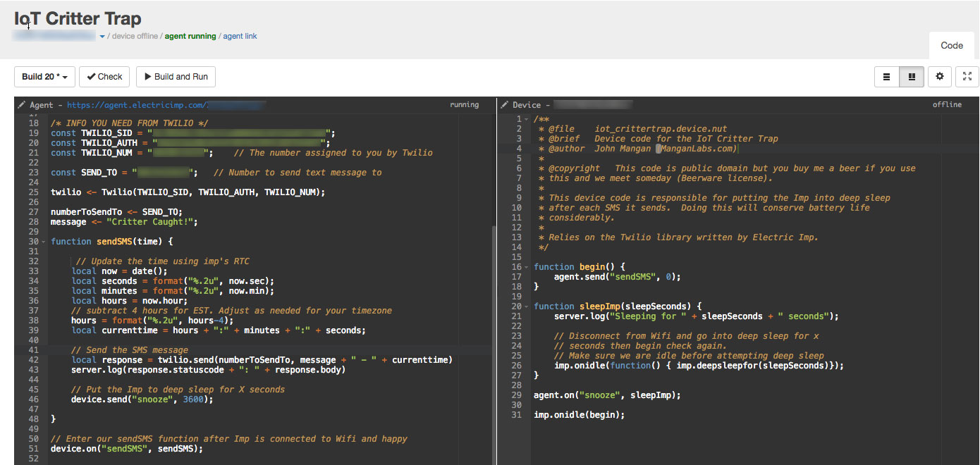980x465 pixels.
Task: Click the "Send the SMS message" comment
Action: (x=130, y=350)
